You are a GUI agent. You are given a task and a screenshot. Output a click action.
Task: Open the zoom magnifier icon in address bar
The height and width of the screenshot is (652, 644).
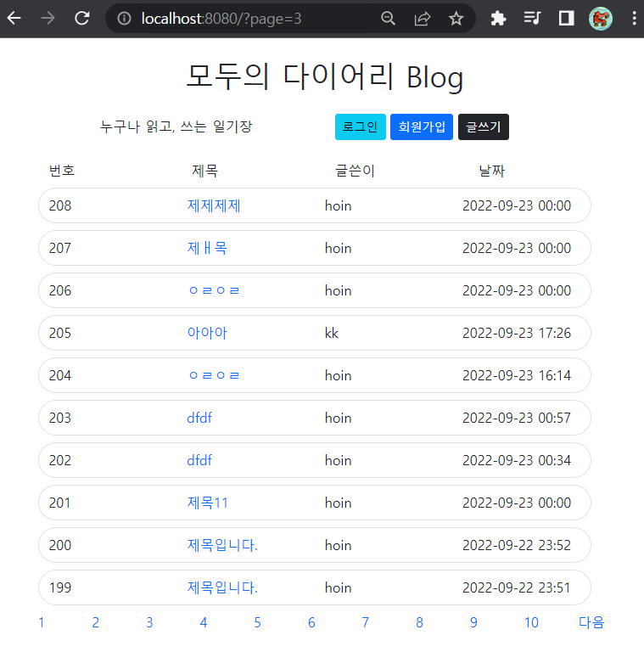pos(388,19)
